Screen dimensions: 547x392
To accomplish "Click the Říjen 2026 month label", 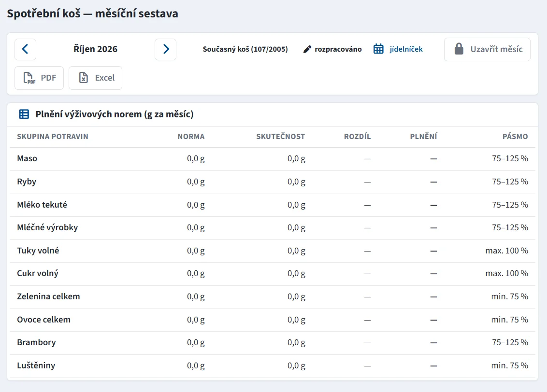I will [x=95, y=49].
